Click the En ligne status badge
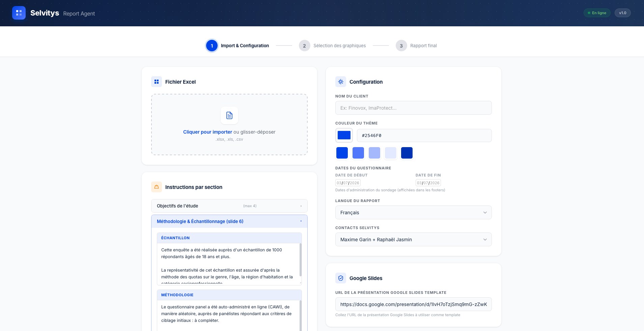This screenshot has height=331, width=644. point(597,13)
